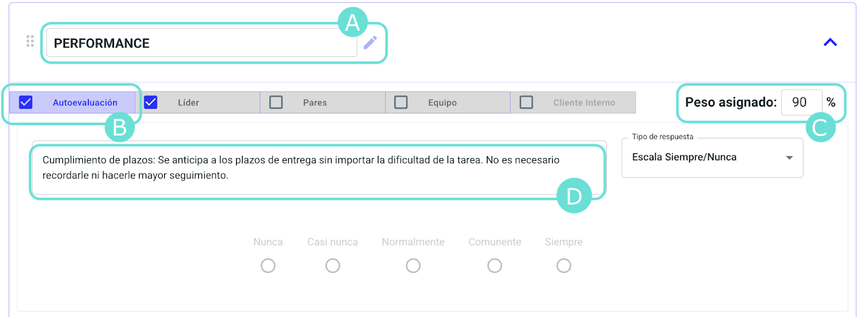Click the Peso asignado percentage field
The height and width of the screenshot is (317, 868).
click(x=800, y=102)
